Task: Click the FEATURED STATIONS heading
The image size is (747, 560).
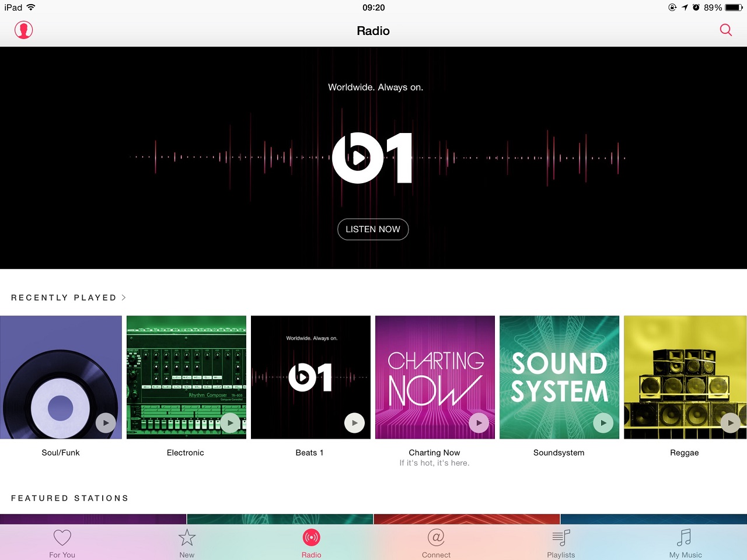Action: 69,498
